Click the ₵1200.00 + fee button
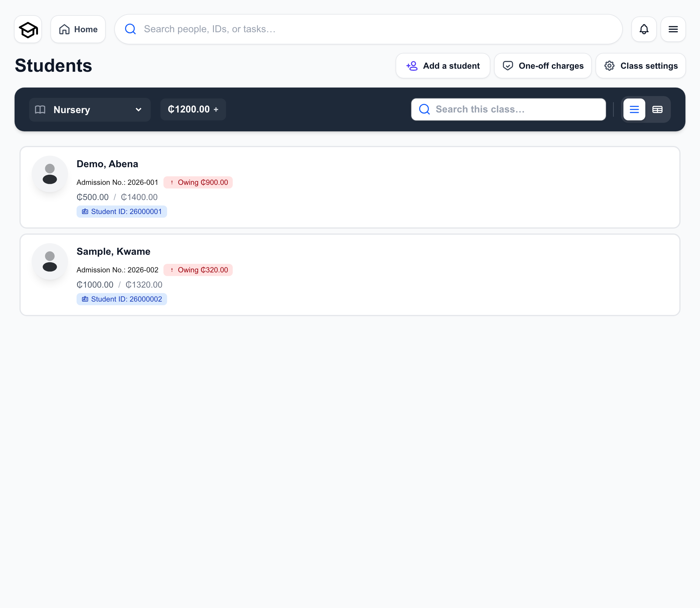Image resolution: width=700 pixels, height=608 pixels. pyautogui.click(x=193, y=109)
